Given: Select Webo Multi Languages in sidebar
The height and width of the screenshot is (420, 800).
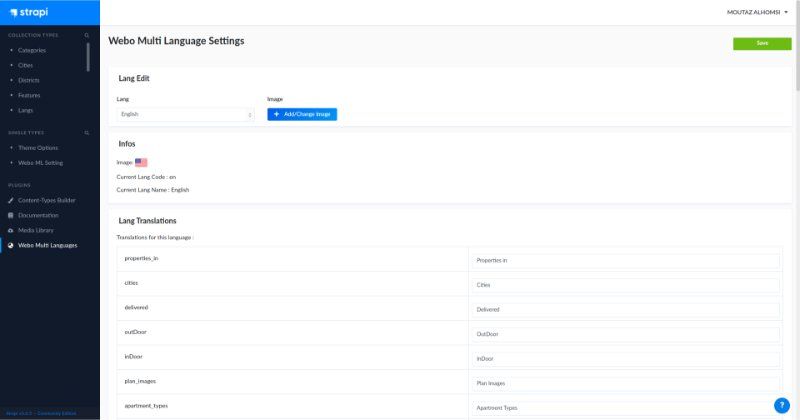Looking at the screenshot, I should tap(47, 245).
